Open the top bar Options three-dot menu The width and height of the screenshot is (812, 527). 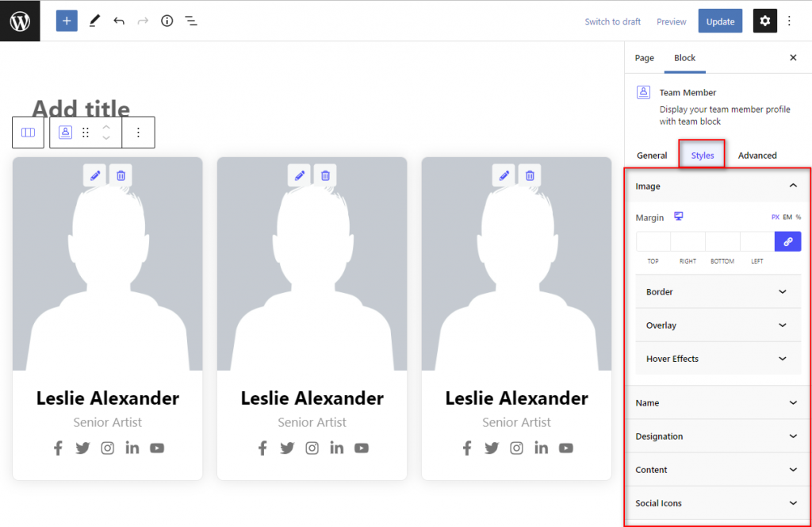pyautogui.click(x=789, y=21)
